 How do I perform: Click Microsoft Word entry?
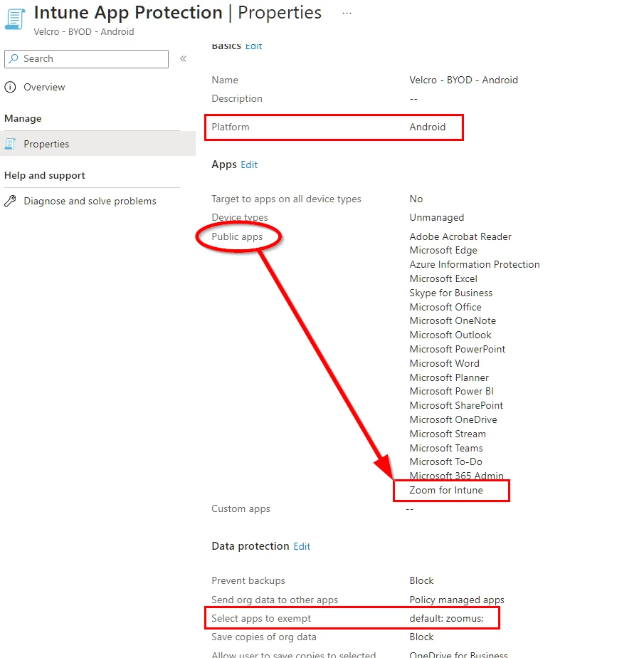click(444, 363)
